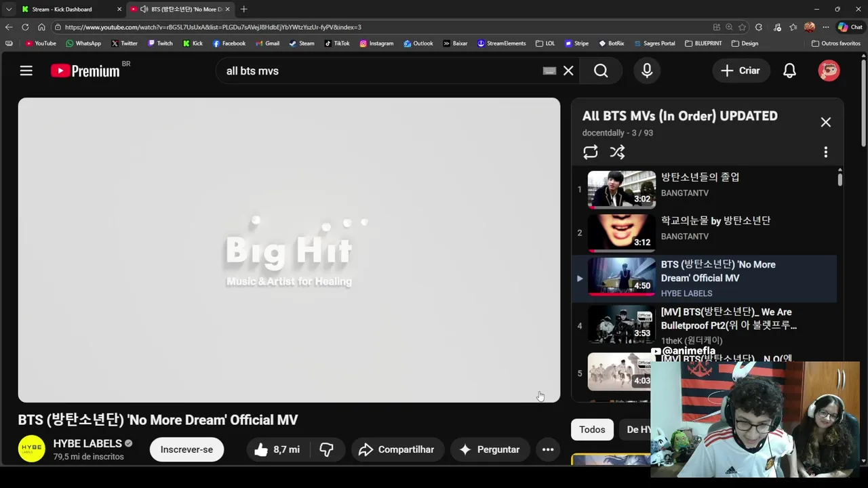This screenshot has width=868, height=488.
Task: Click inside the YouTube search field
Action: point(380,70)
